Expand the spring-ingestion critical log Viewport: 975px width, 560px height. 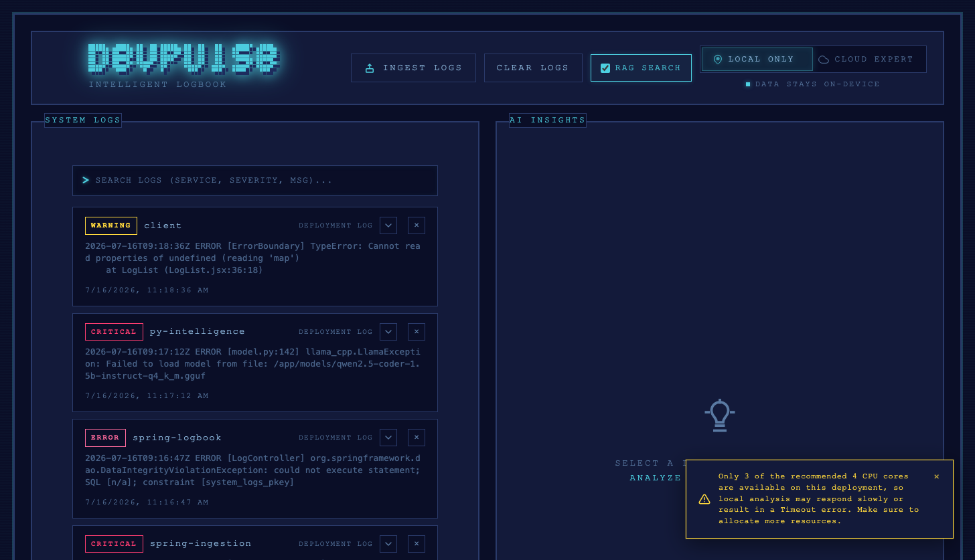[x=388, y=544]
